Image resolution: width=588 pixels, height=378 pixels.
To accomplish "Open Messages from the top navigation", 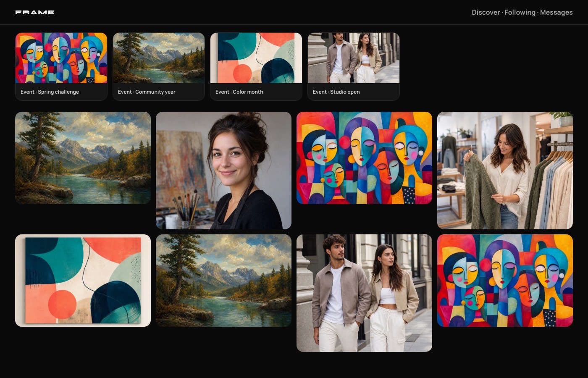I will click(x=556, y=12).
